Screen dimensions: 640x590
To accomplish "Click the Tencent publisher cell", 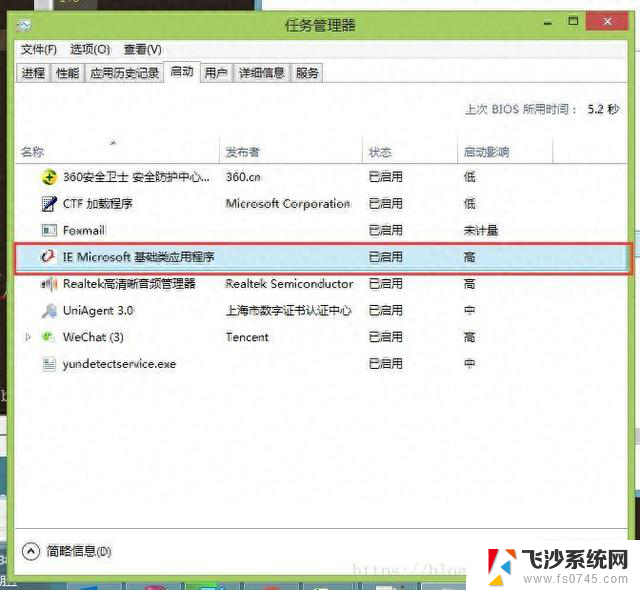I will [x=247, y=337].
